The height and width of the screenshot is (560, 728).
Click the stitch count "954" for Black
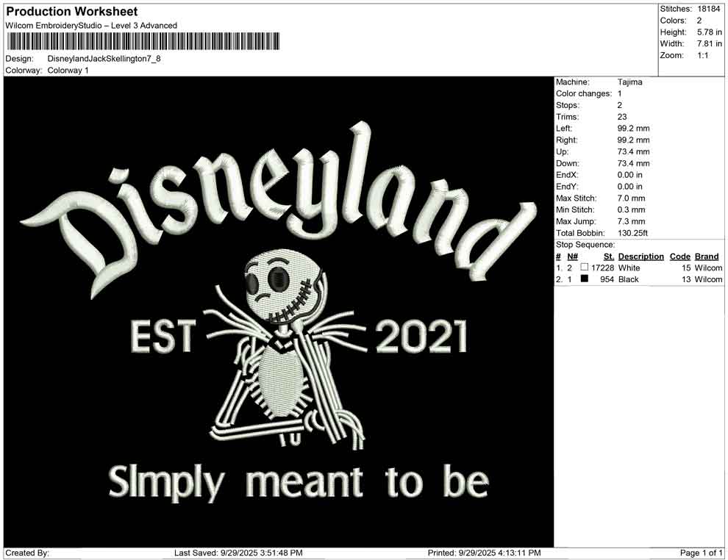pos(607,279)
